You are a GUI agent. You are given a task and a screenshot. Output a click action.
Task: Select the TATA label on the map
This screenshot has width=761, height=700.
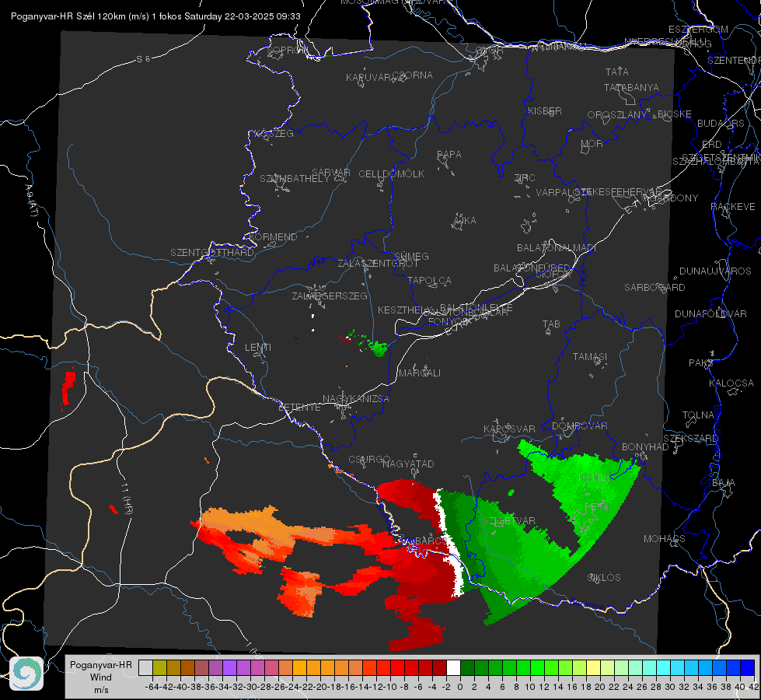(617, 72)
